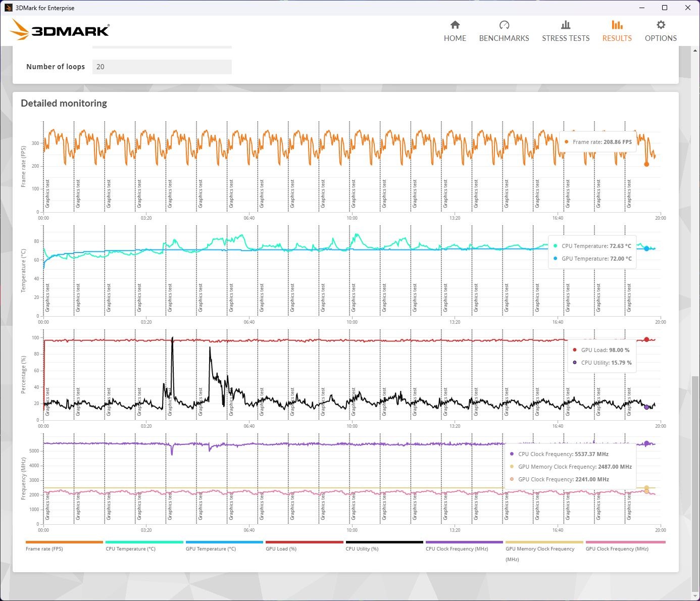The image size is (700, 601).
Task: Click the Results chart icon
Action: pos(617,25)
